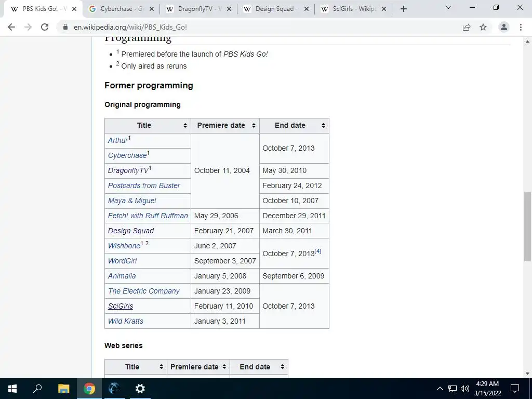Reload the current page
The width and height of the screenshot is (532, 399).
pyautogui.click(x=45, y=27)
